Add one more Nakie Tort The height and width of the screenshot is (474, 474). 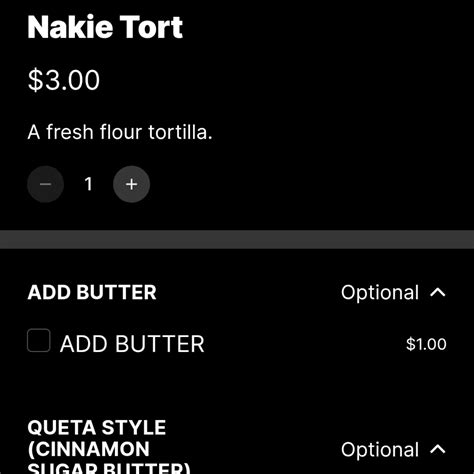pyautogui.click(x=131, y=184)
